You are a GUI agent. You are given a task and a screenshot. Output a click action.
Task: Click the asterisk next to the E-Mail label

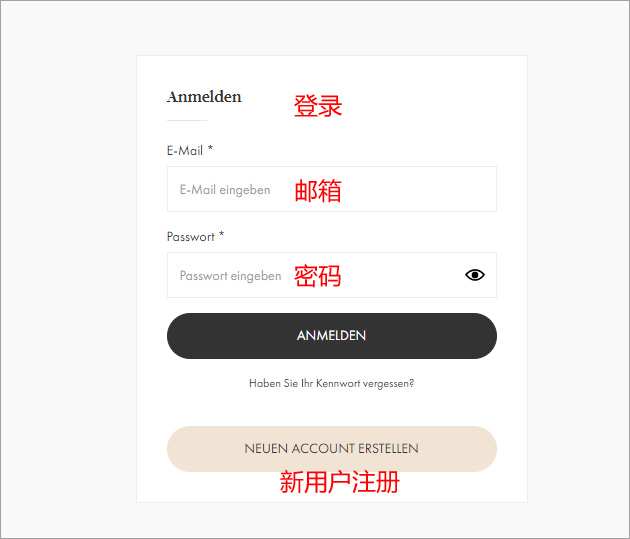click(210, 149)
